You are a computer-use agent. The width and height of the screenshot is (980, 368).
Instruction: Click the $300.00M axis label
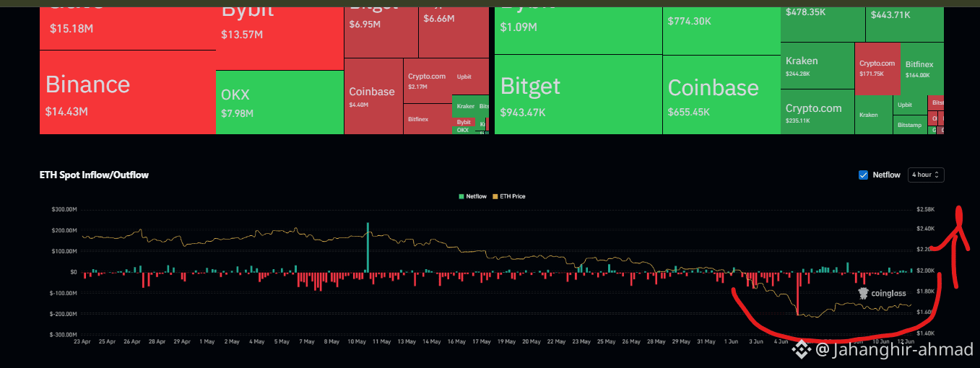pos(64,209)
